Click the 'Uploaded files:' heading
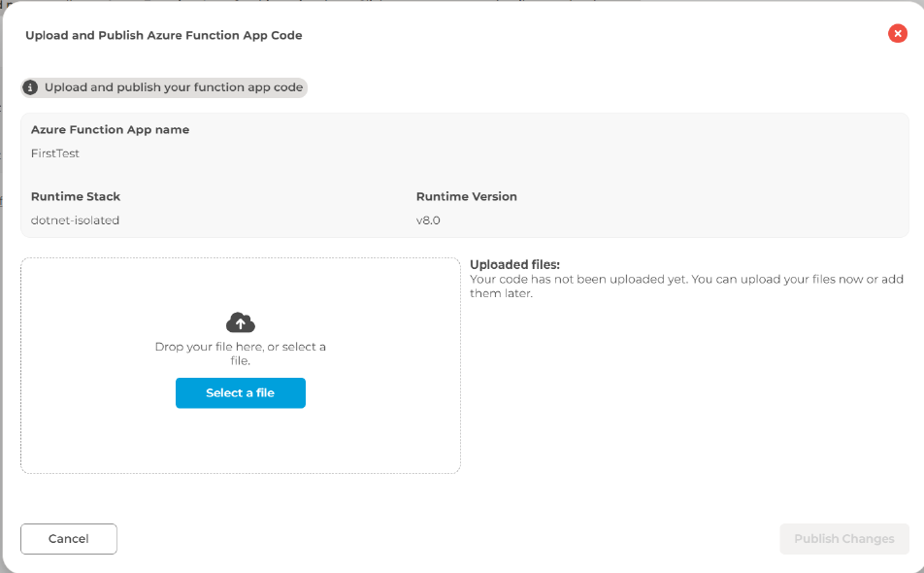 click(514, 264)
